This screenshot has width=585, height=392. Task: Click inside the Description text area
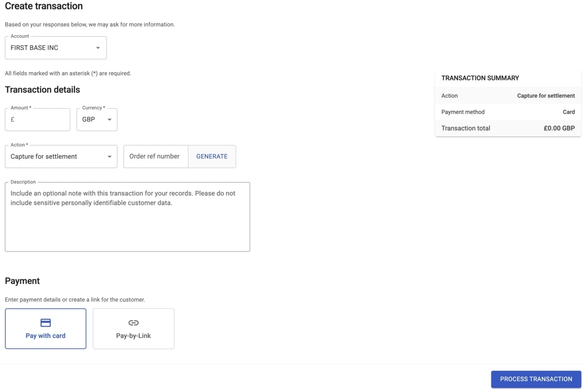(127, 222)
